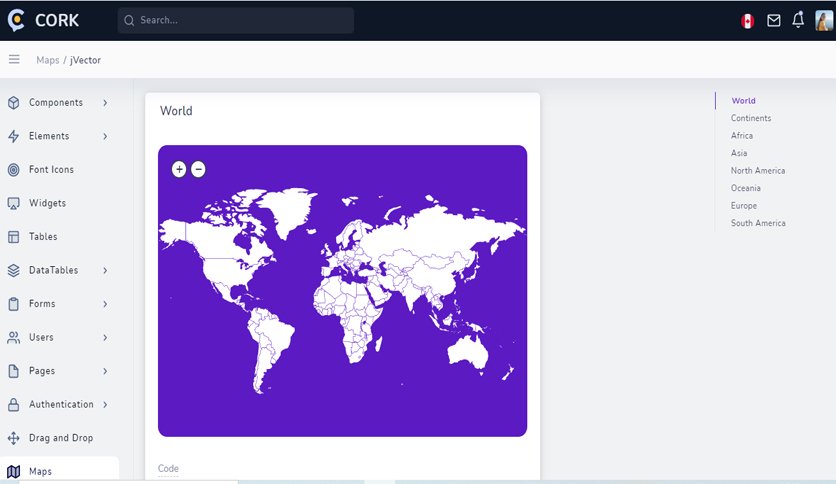Screen dimensions: 836x484
Task: Zoom in the world map
Action: (179, 170)
